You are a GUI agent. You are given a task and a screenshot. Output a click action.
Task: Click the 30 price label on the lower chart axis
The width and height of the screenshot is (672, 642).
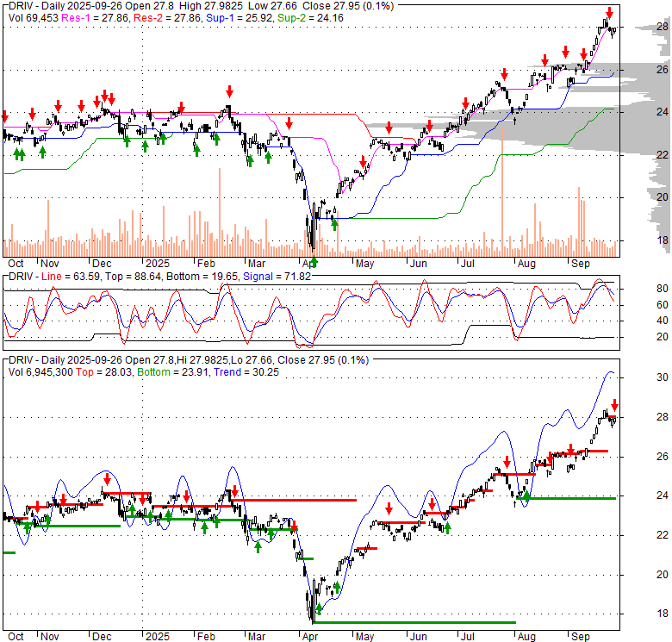[663, 377]
